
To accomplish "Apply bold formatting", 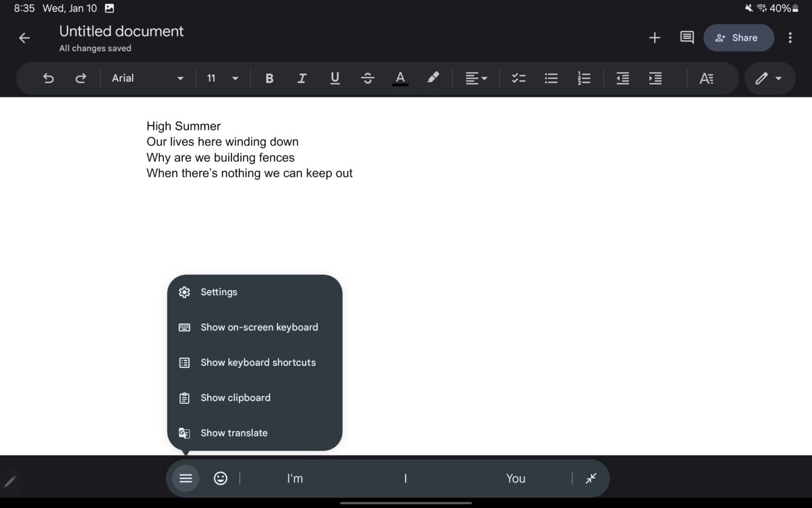I will (269, 78).
